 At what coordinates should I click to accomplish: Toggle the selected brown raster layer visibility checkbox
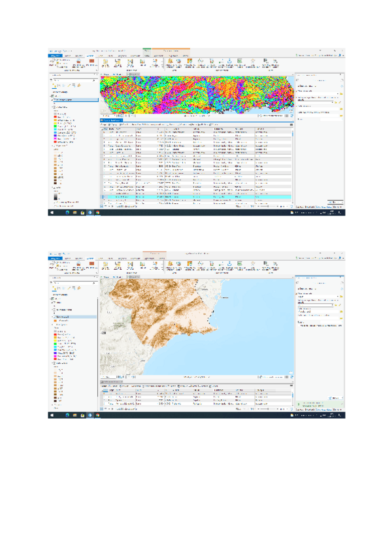54,316
